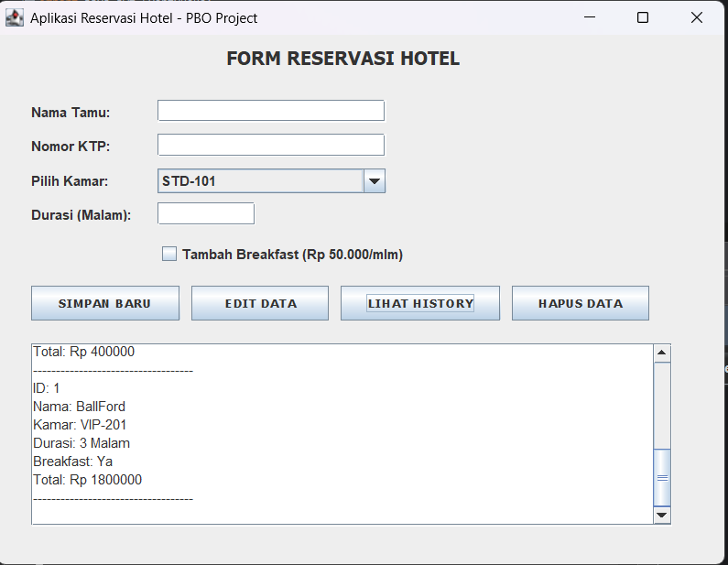
Task: Enable the Tambah Breakfast checkbox
Action: [169, 255]
